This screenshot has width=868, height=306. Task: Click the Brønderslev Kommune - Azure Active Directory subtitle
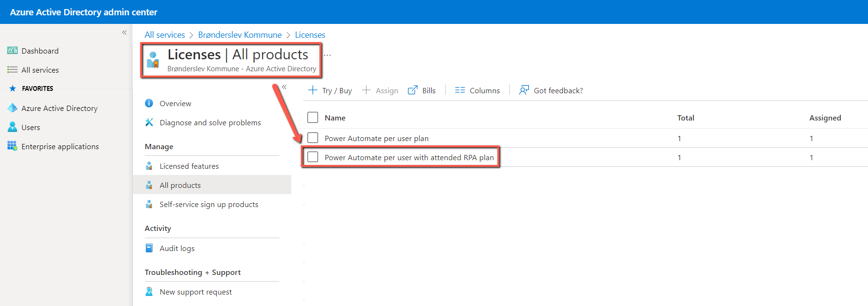point(242,69)
